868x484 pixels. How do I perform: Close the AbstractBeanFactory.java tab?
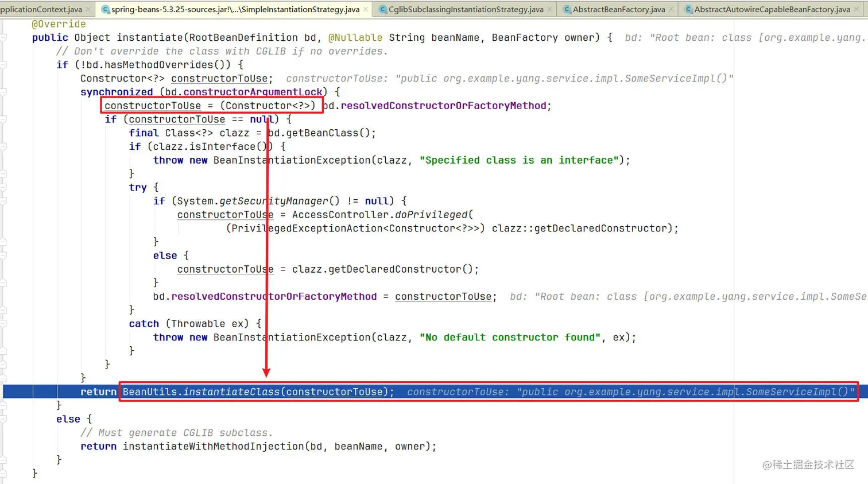coord(671,9)
